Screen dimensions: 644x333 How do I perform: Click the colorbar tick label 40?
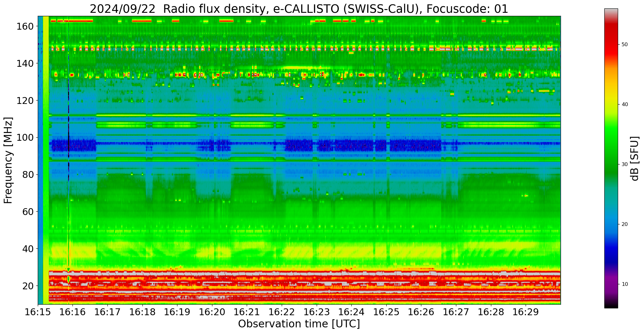tap(625, 105)
